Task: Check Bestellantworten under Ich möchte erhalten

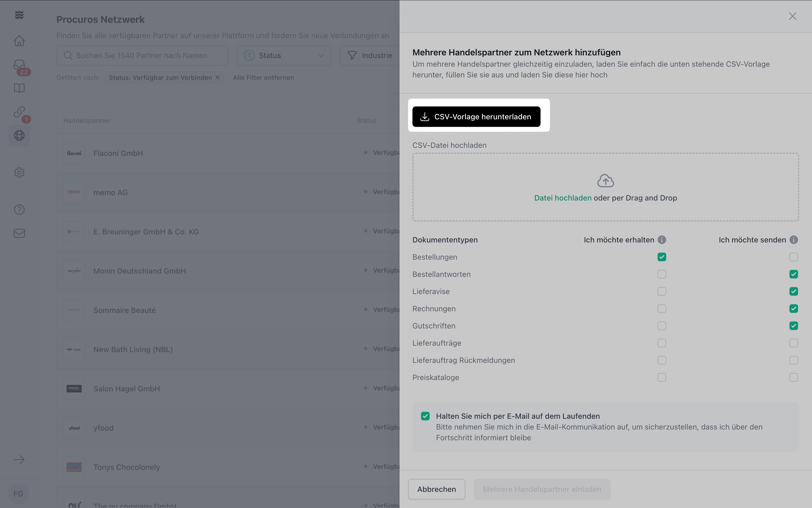Action: pyautogui.click(x=662, y=274)
